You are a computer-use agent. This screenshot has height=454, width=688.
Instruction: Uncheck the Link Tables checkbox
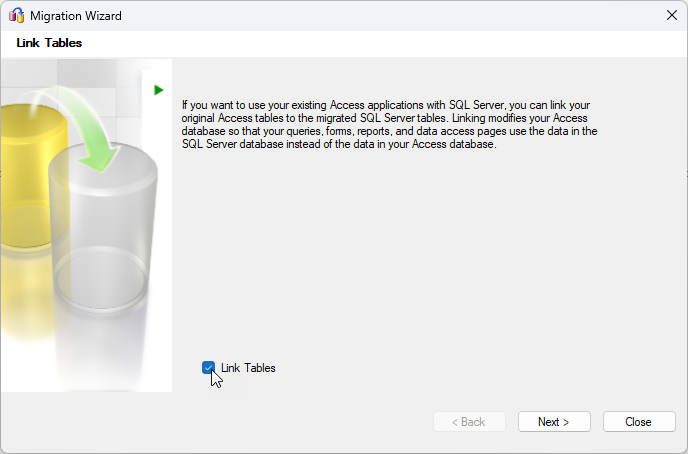pyautogui.click(x=209, y=368)
